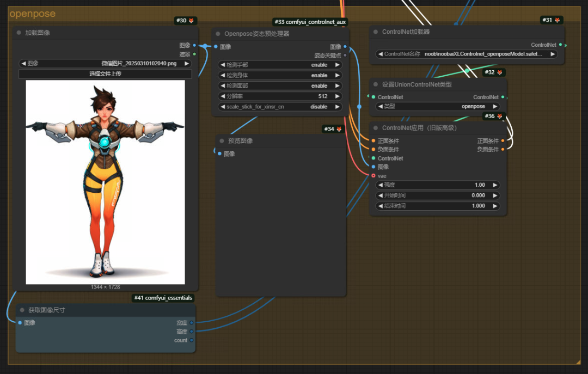Collapse the Openpose姿态预处理器 node via title dot
Image resolution: width=588 pixels, height=374 pixels.
click(218, 34)
